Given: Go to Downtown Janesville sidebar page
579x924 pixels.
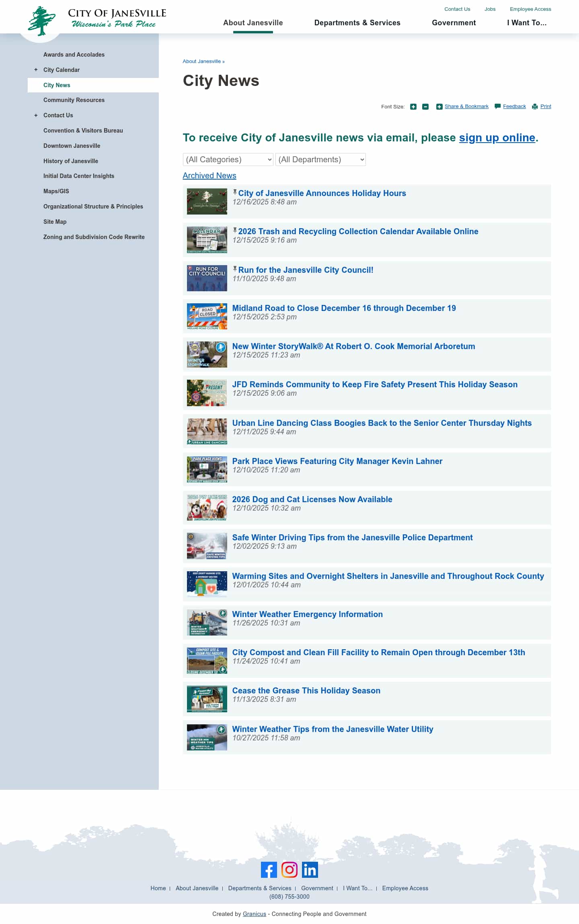Looking at the screenshot, I should [x=72, y=146].
